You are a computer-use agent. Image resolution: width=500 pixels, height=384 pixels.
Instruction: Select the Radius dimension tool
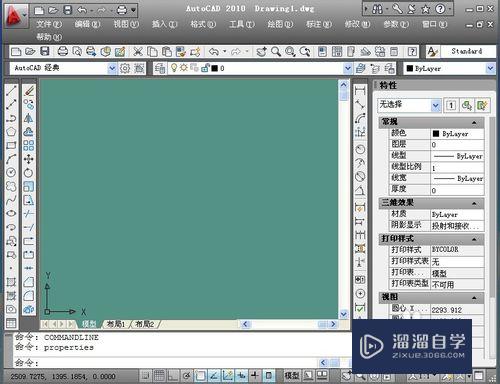tap(360, 150)
